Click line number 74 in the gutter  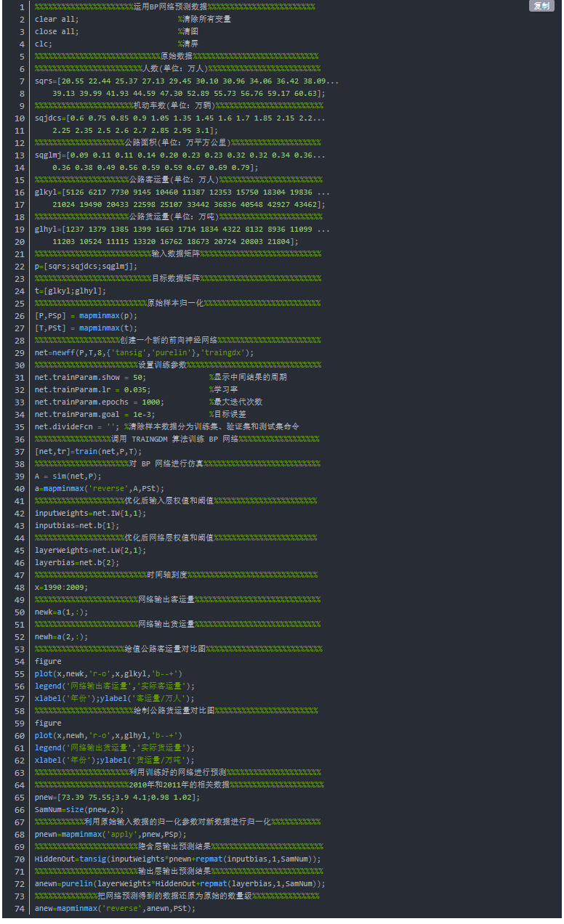[x=21, y=908]
